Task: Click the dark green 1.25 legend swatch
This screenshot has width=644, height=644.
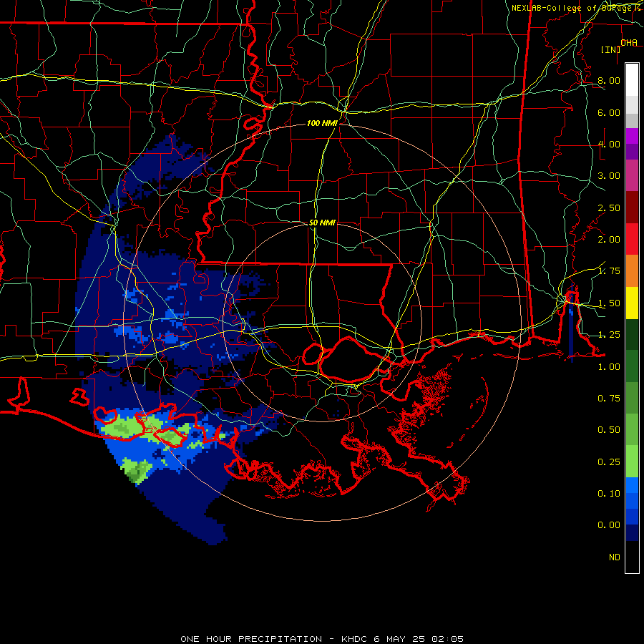Action: (x=632, y=334)
